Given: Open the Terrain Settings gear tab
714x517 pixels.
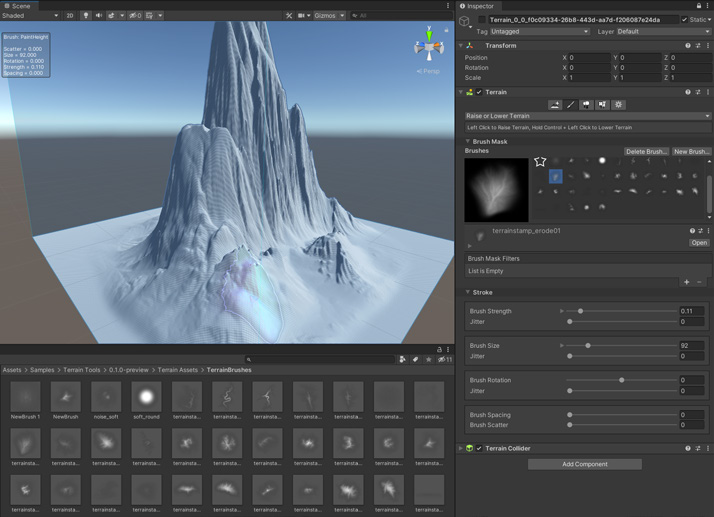Looking at the screenshot, I should click(618, 105).
